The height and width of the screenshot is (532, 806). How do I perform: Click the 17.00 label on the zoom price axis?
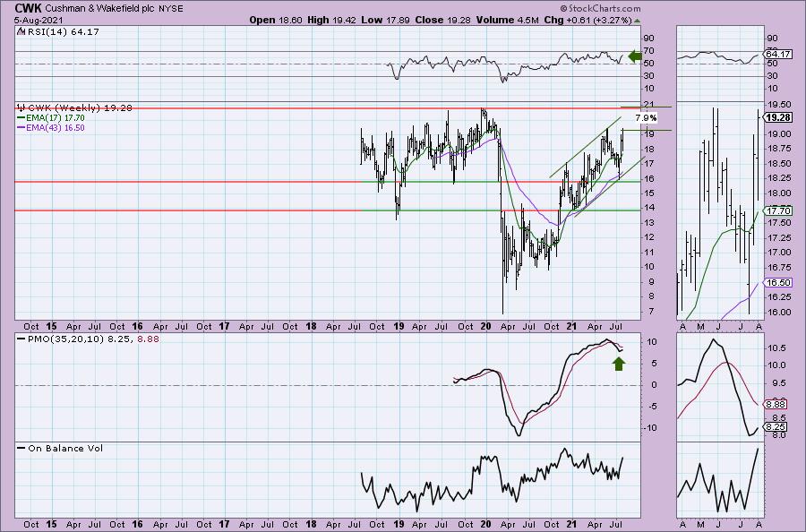(x=778, y=253)
